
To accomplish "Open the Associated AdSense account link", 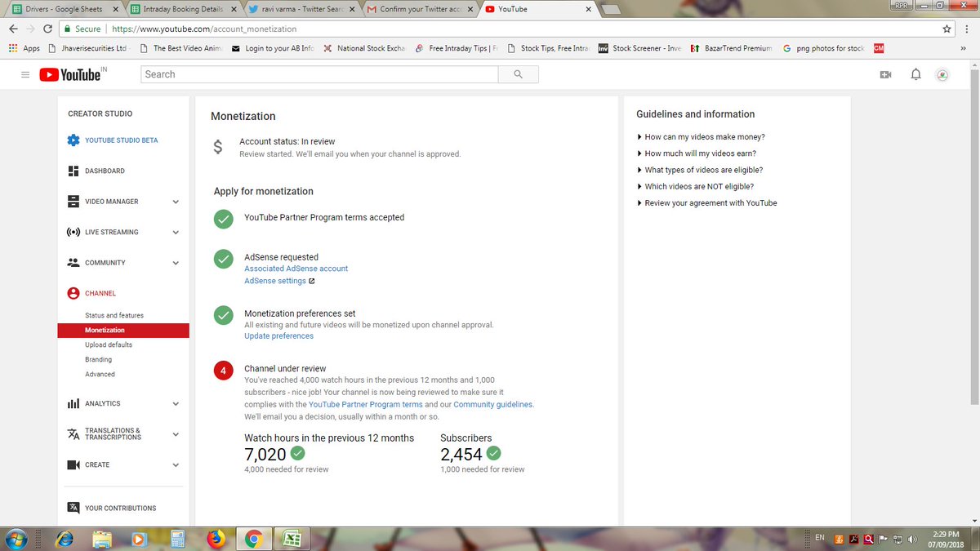I will tap(296, 269).
